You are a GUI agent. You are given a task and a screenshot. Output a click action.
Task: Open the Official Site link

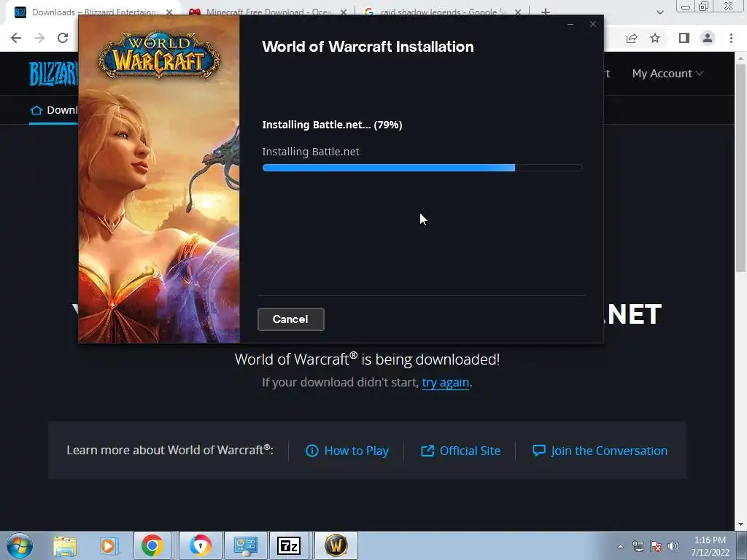460,451
